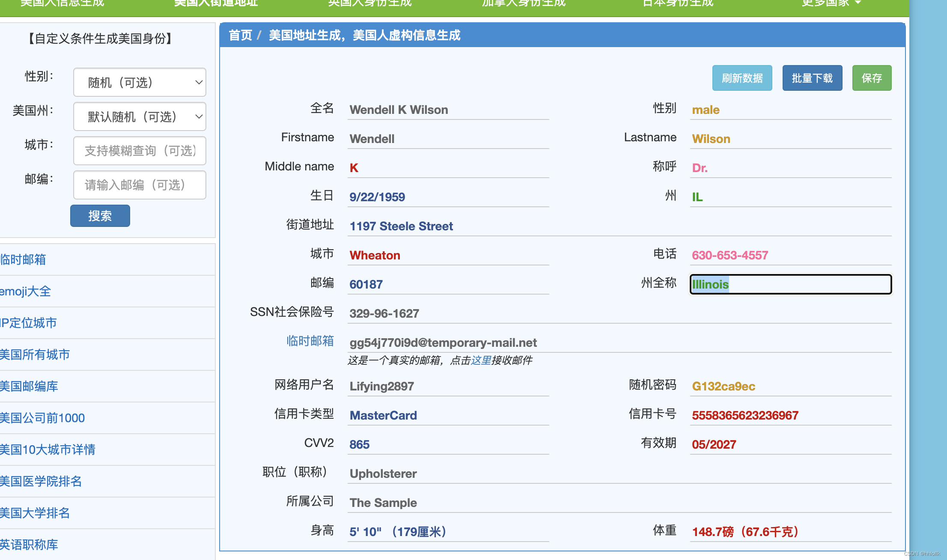Screen dimensions: 947x560
Task: Open the 性别 gender dropdown
Action: pos(139,82)
